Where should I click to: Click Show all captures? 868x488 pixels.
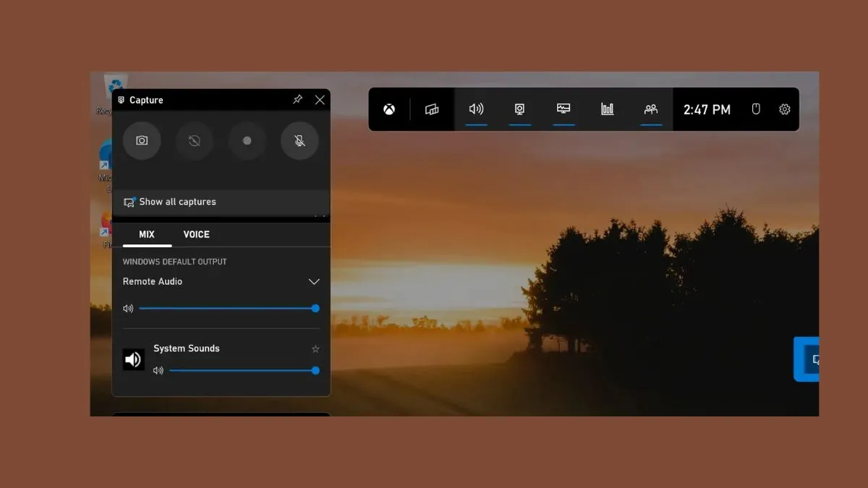coord(177,202)
